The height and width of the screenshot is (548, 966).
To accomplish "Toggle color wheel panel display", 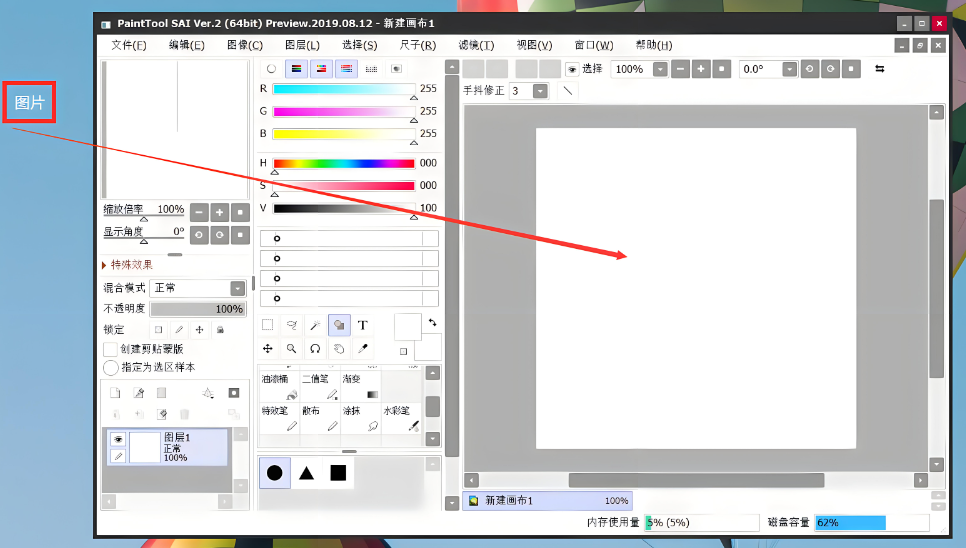I will click(x=271, y=68).
